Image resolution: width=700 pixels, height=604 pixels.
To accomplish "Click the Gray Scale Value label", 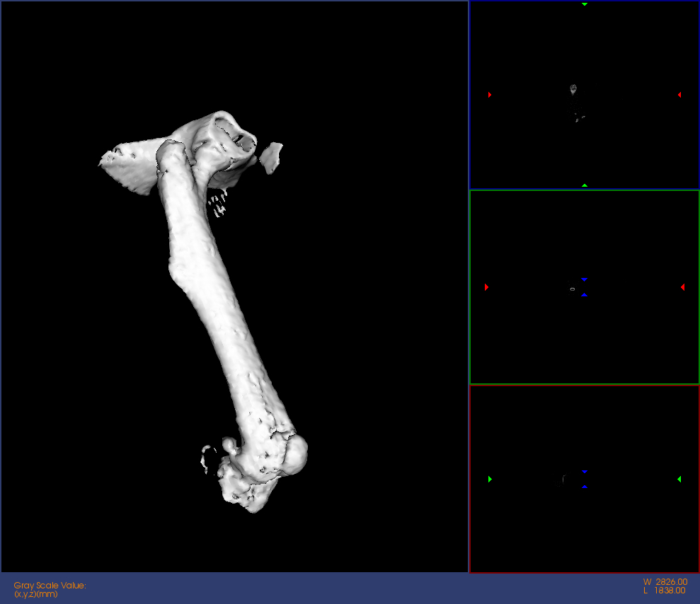I will coord(50,585).
